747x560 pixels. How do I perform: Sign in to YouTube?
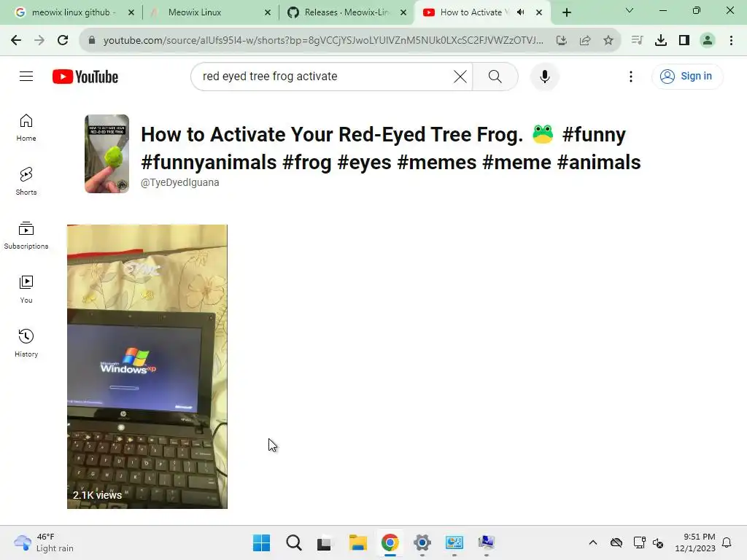(686, 76)
